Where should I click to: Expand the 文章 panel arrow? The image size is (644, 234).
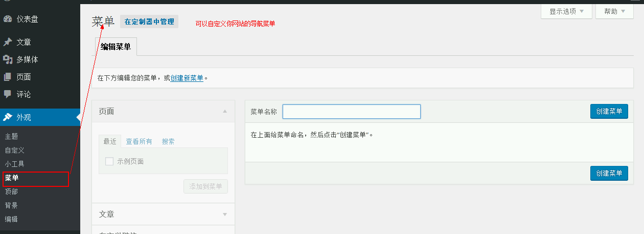click(x=225, y=214)
